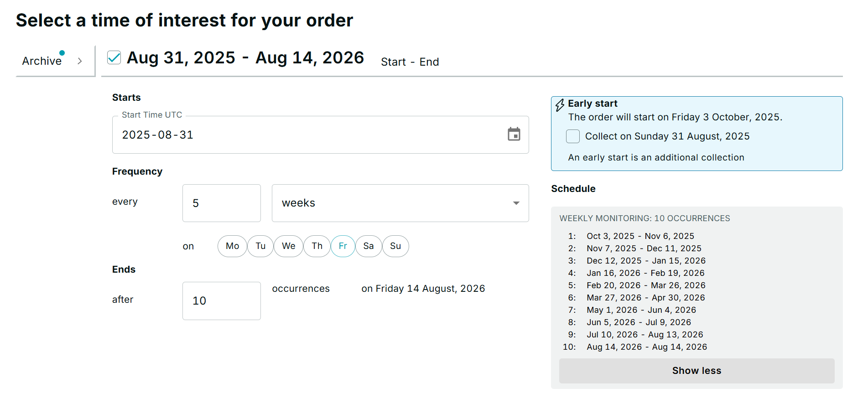
Task: Open the Start Time calendar picker icon
Action: (x=514, y=135)
